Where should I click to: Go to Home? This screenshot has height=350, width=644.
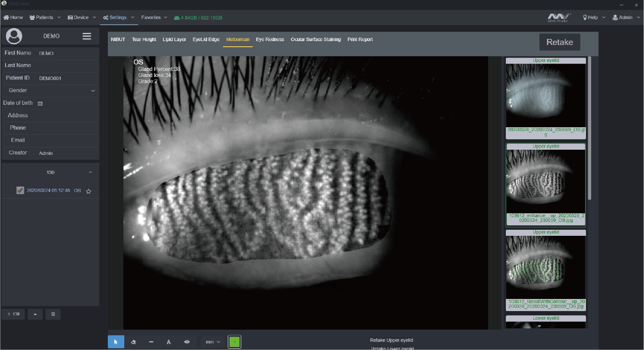click(13, 17)
